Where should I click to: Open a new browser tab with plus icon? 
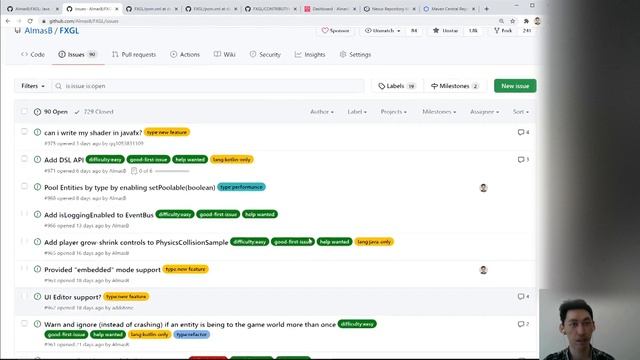pyautogui.click(x=487, y=9)
